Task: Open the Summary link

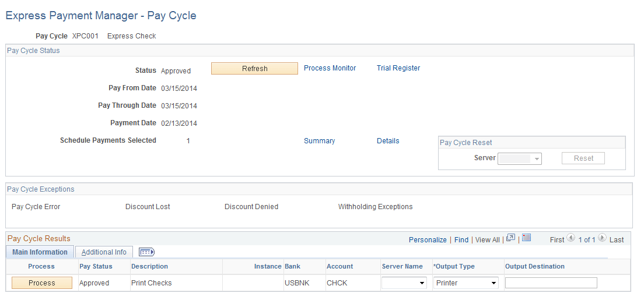Action: pyautogui.click(x=319, y=141)
